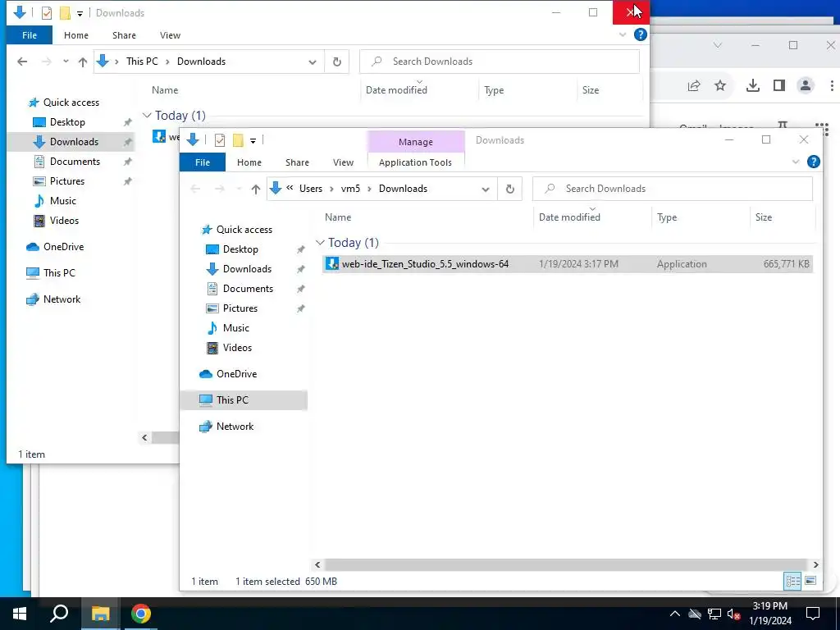Image resolution: width=840 pixels, height=630 pixels.
Task: Open Share tab in front Downloads window
Action: 297,162
